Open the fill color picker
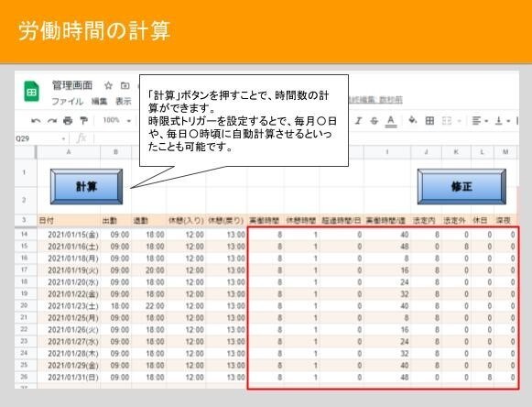 tap(412, 120)
